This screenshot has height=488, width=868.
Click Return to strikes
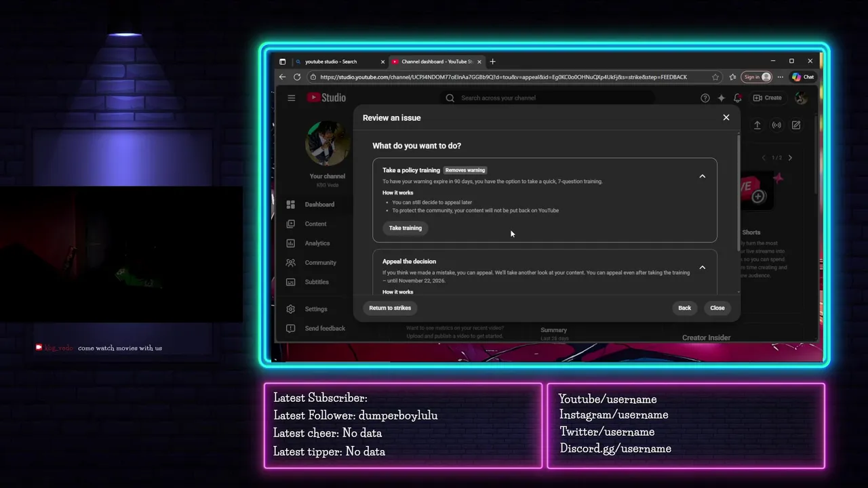pyautogui.click(x=390, y=308)
